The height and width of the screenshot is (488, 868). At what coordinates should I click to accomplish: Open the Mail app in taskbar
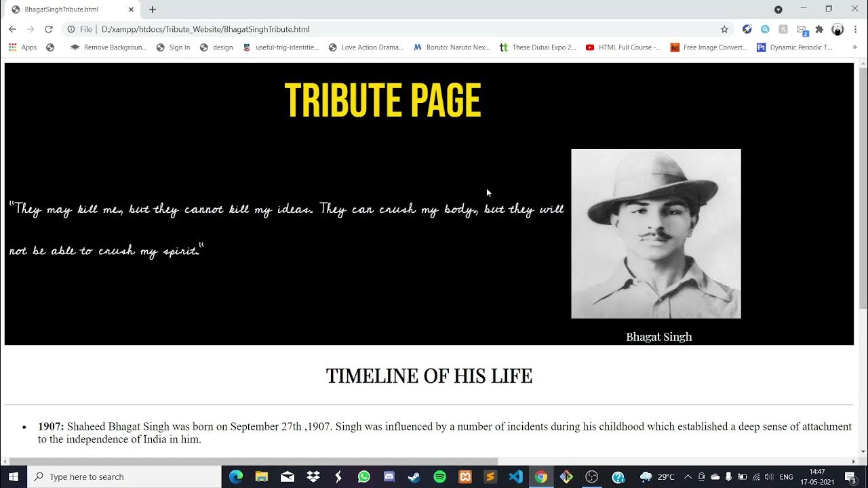pyautogui.click(x=288, y=476)
